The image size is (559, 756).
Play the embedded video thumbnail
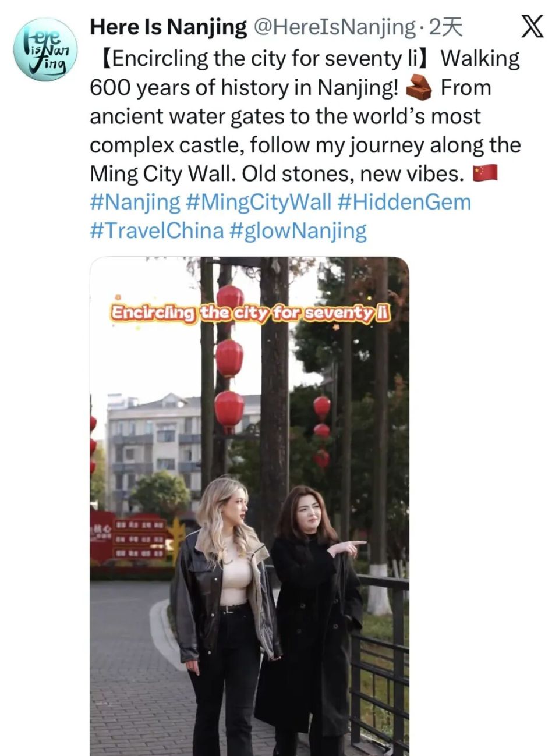(x=249, y=506)
